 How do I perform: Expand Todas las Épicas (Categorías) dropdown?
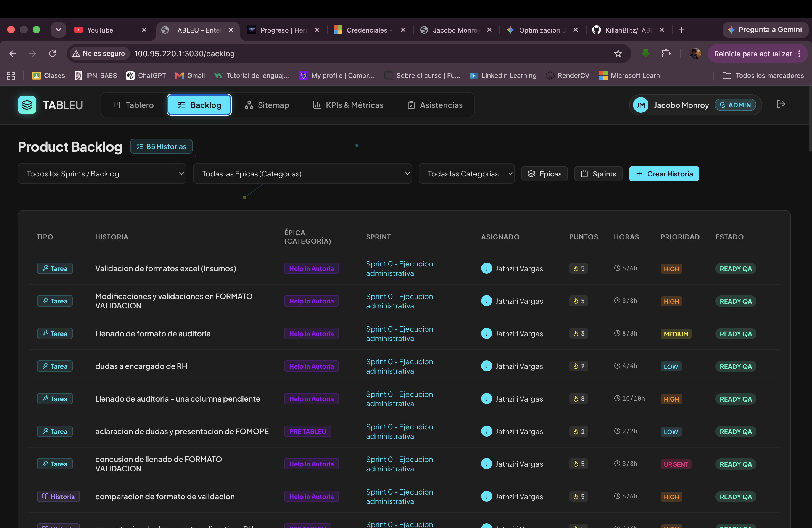(x=302, y=174)
